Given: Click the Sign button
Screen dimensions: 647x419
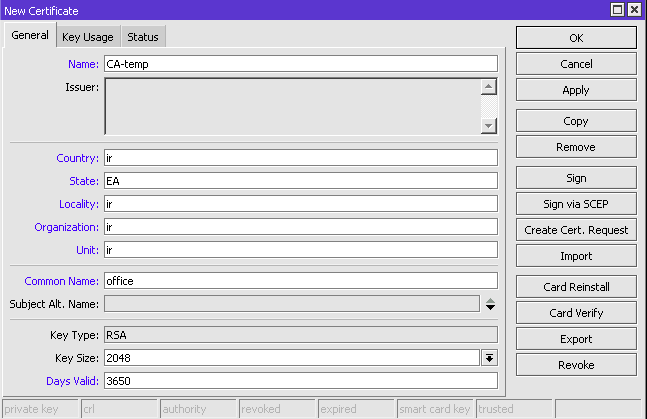Looking at the screenshot, I should click(x=576, y=178).
